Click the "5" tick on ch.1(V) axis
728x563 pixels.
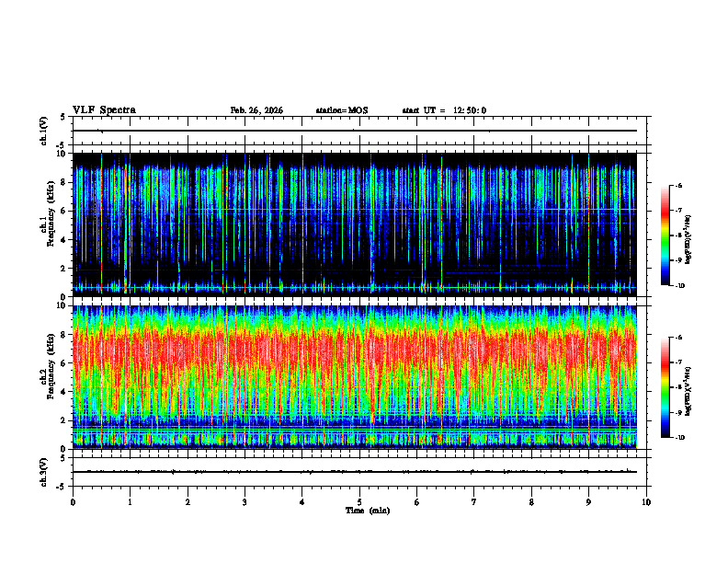click(x=64, y=117)
